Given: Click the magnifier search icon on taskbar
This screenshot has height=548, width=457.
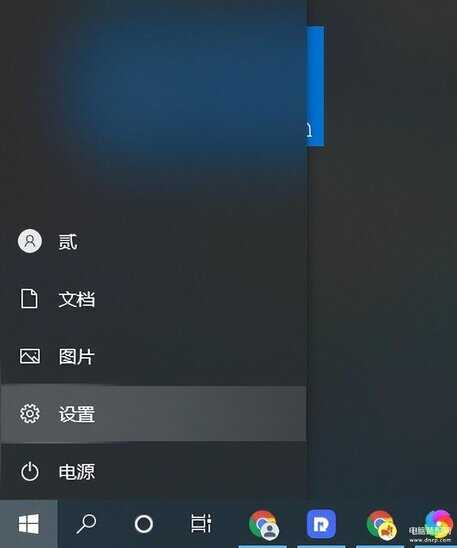Looking at the screenshot, I should pyautogui.click(x=86, y=524).
